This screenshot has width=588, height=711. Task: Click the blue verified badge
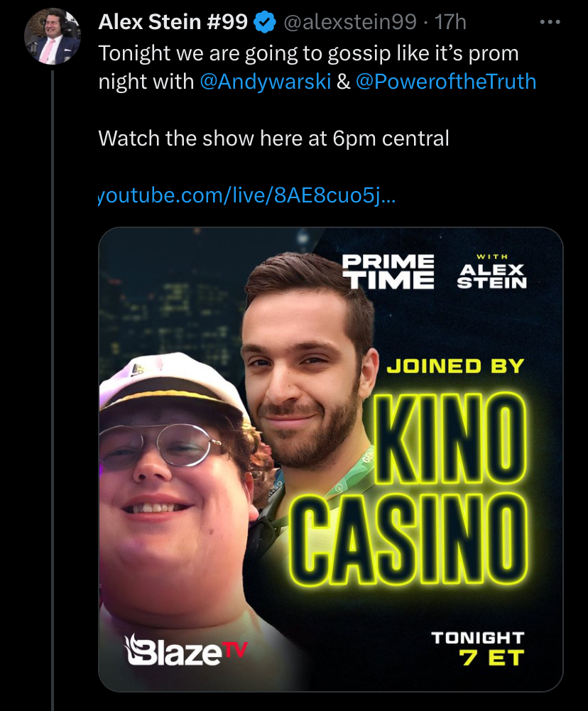265,22
